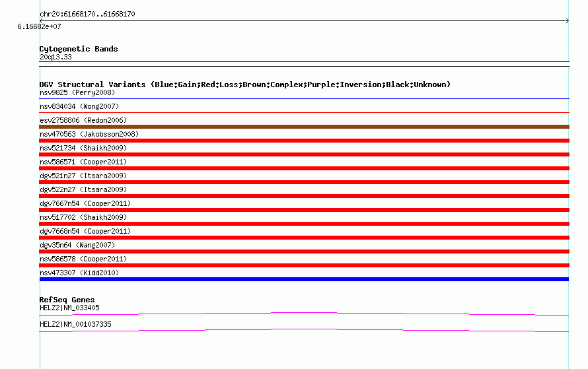Select the red bar under nsv470563
This screenshot has height=369, width=588.
[304, 141]
